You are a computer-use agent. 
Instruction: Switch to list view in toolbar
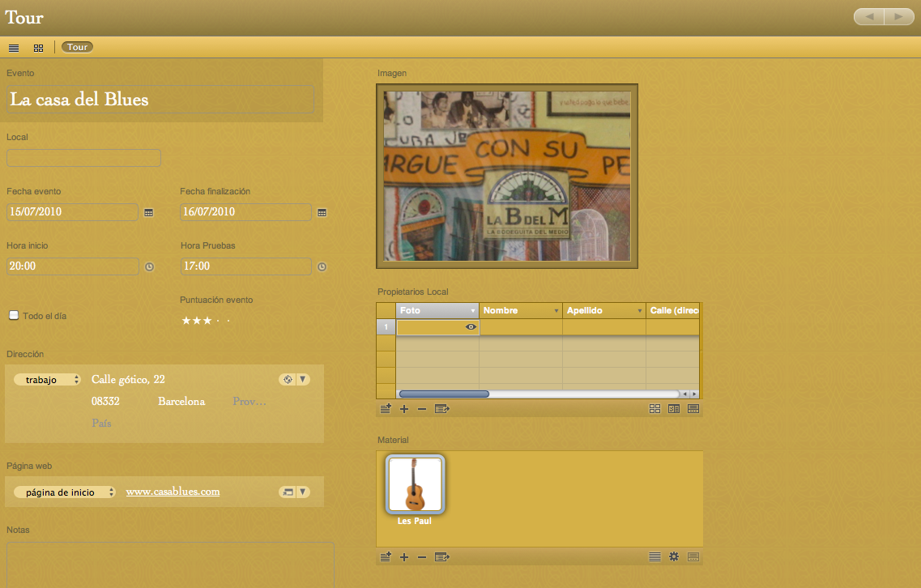[x=14, y=48]
